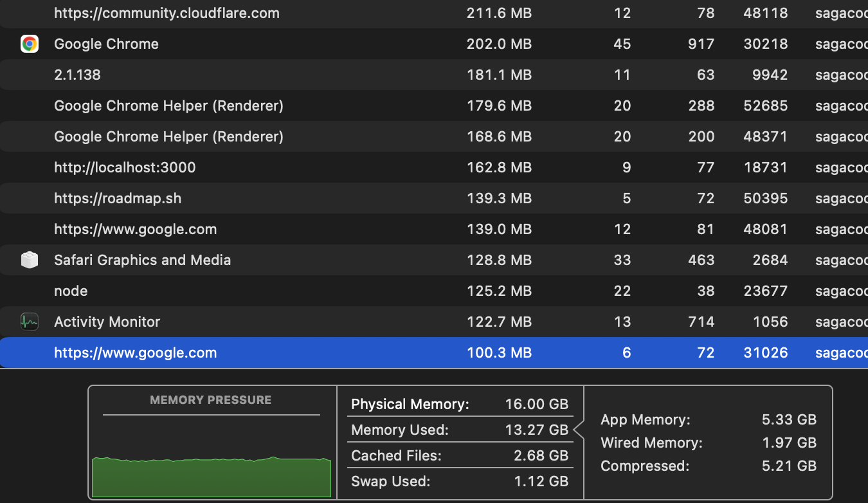Screen dimensions: 868x503
Task: Click the 5.33 GB app memory value
Action: (789, 419)
